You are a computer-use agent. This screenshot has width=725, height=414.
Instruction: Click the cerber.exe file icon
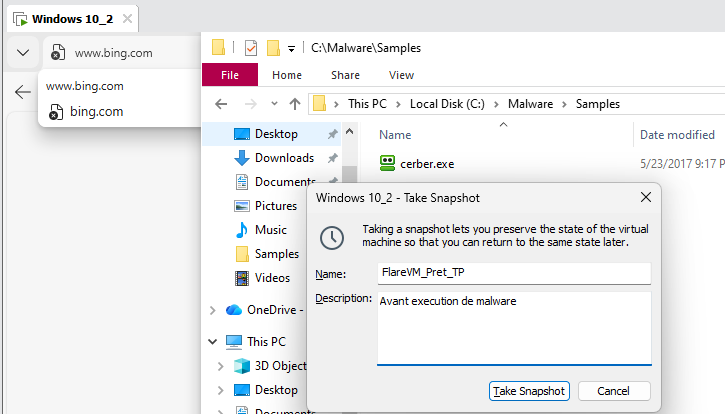click(387, 163)
